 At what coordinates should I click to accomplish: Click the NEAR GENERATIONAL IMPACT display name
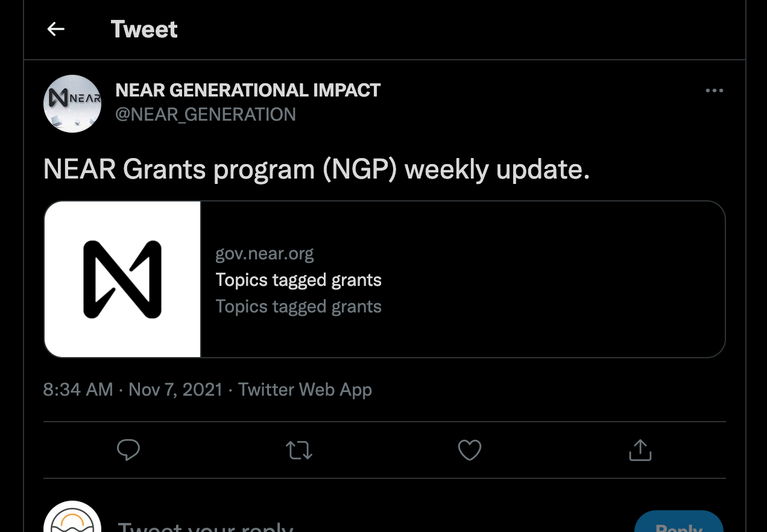[x=248, y=90]
